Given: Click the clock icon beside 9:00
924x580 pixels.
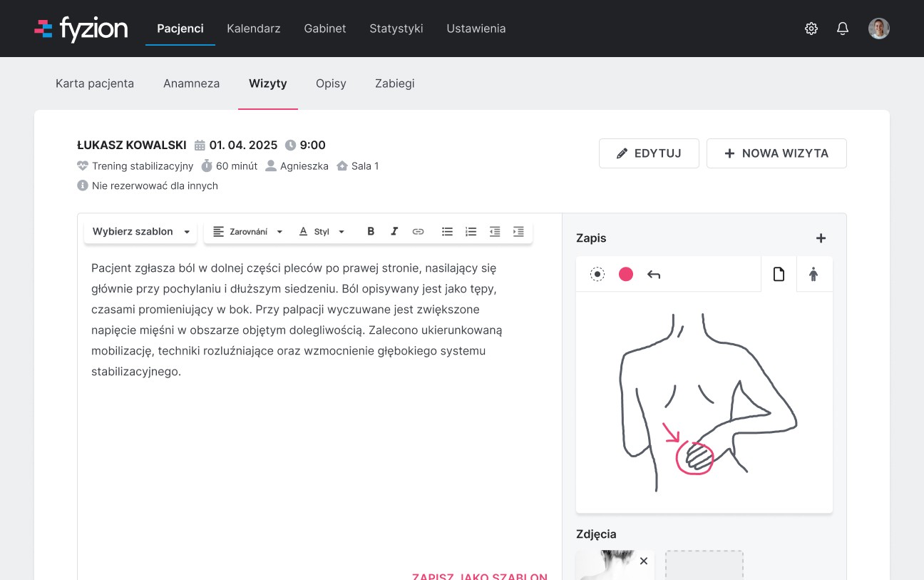Looking at the screenshot, I should click(x=290, y=146).
